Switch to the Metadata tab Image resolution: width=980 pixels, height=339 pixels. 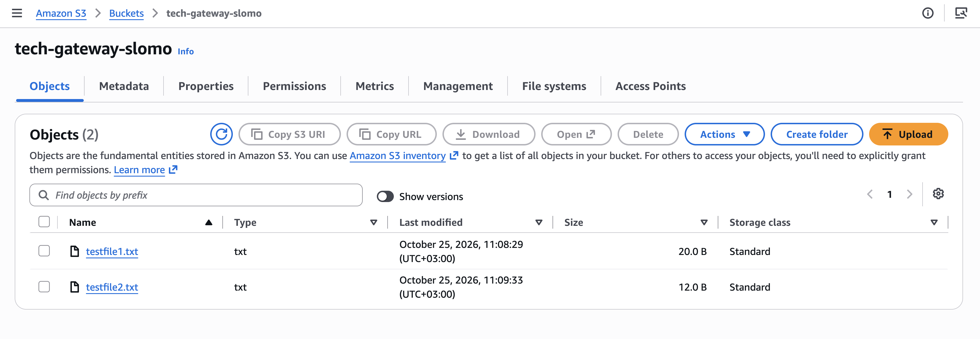click(124, 86)
